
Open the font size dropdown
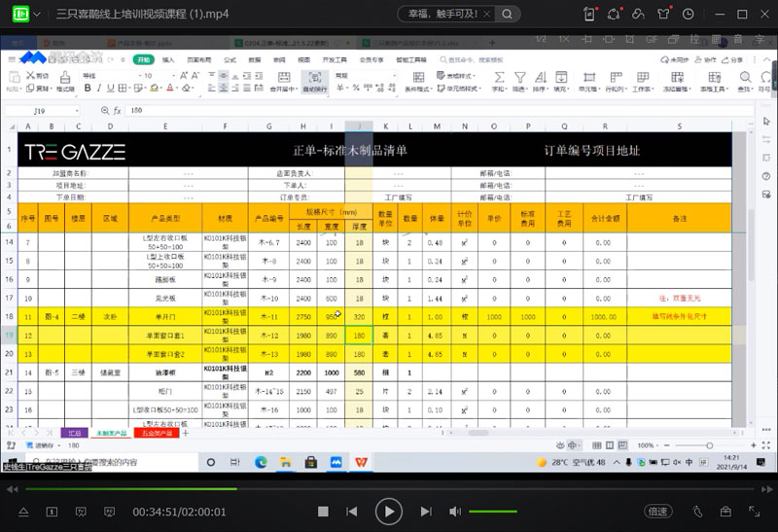[x=174, y=76]
